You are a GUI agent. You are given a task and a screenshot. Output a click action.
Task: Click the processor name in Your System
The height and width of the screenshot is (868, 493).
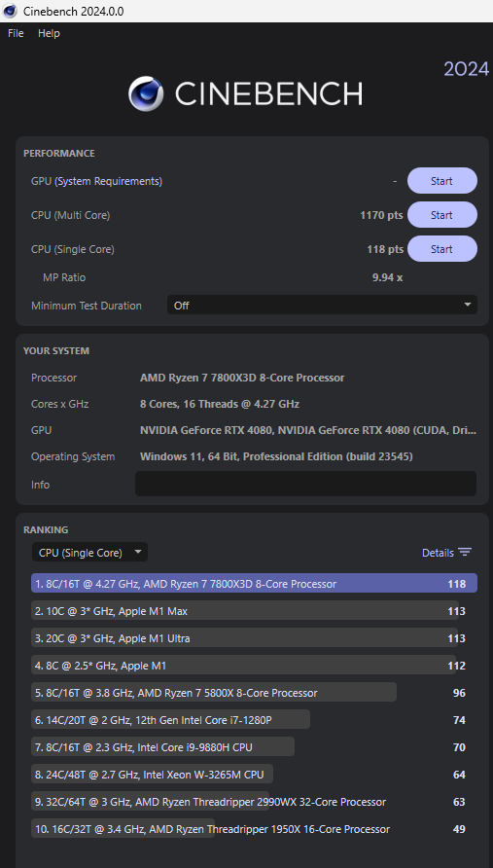pyautogui.click(x=242, y=378)
